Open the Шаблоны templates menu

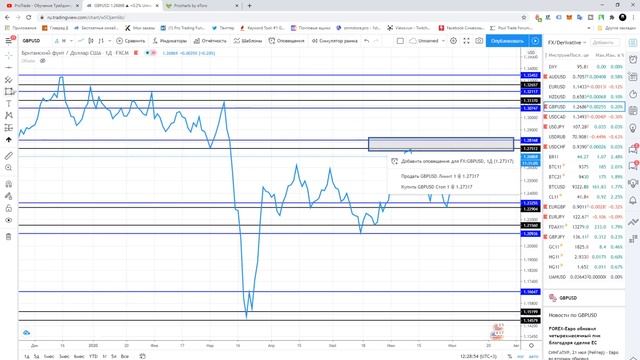[248, 41]
